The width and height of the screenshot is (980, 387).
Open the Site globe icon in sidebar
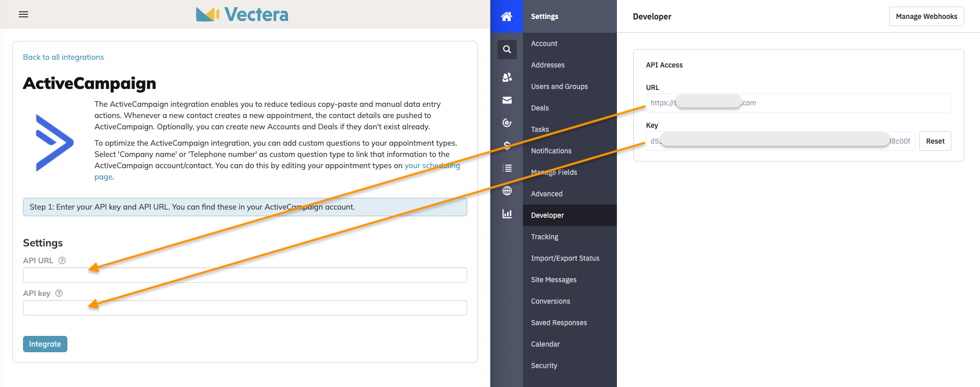(x=507, y=191)
